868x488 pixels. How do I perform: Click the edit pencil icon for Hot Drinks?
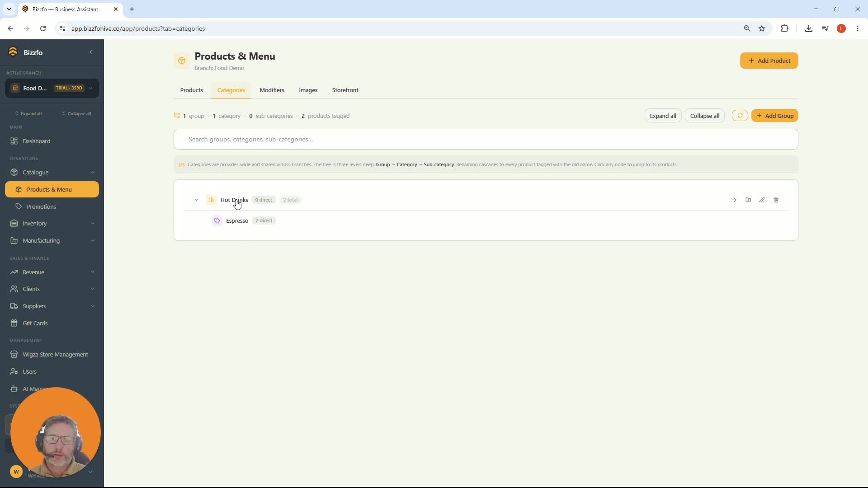tap(762, 200)
